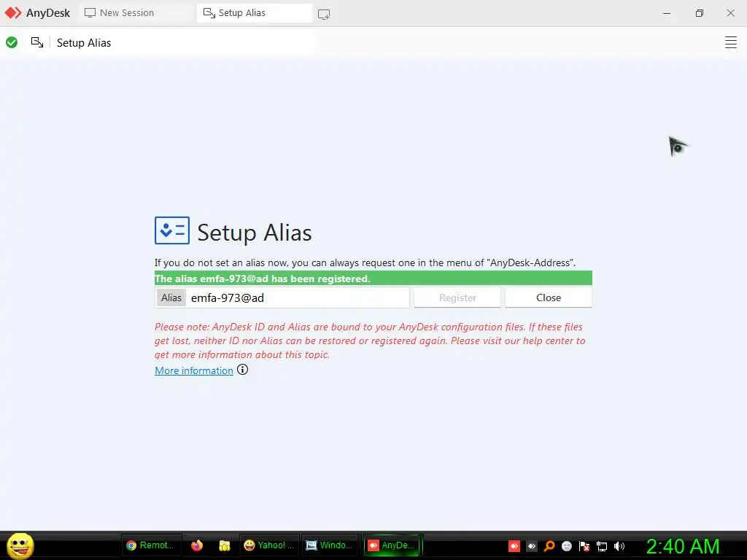
Task: Open the More information link
Action: [194, 370]
